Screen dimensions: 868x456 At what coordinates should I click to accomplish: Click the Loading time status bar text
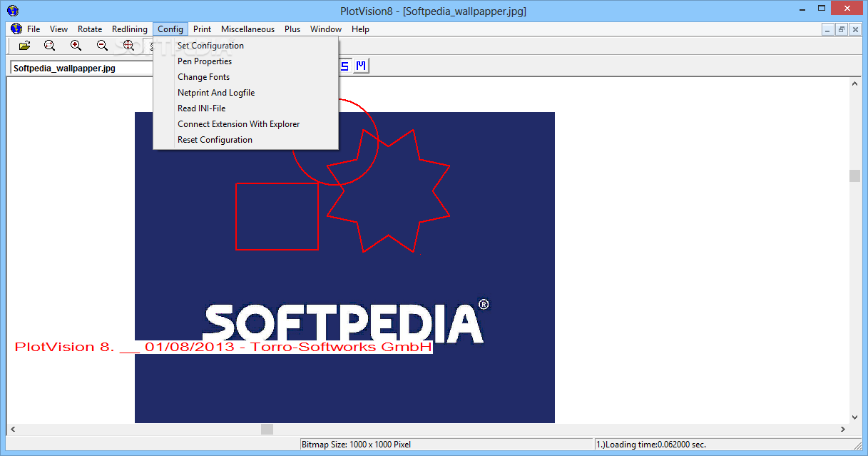click(x=651, y=445)
